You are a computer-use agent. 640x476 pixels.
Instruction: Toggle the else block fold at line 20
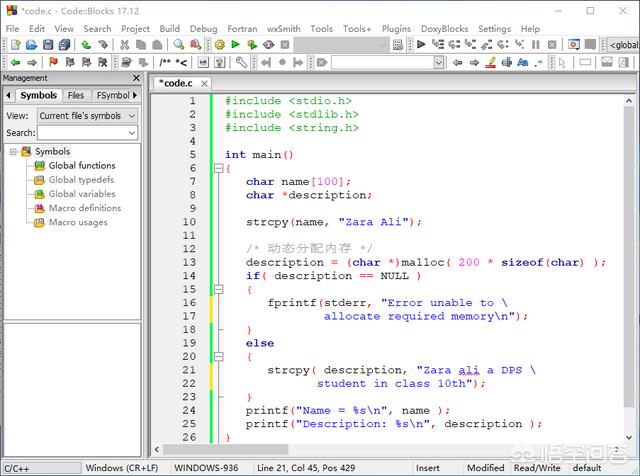click(219, 356)
